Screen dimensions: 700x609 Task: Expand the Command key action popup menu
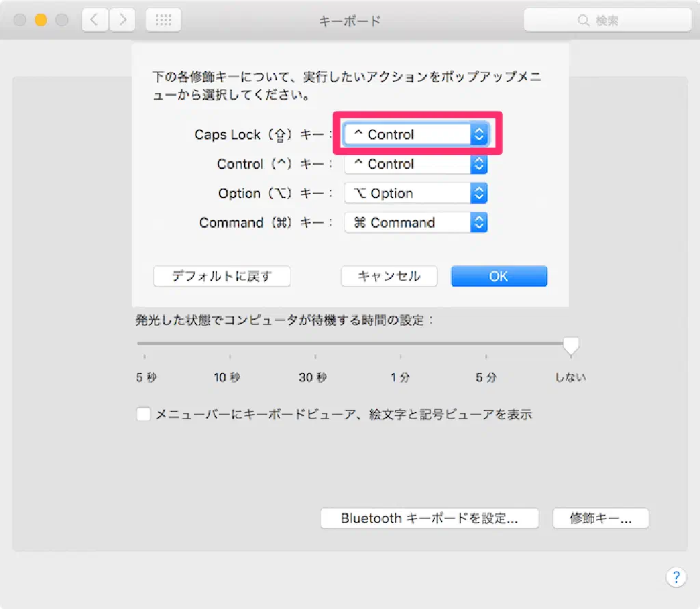(416, 223)
